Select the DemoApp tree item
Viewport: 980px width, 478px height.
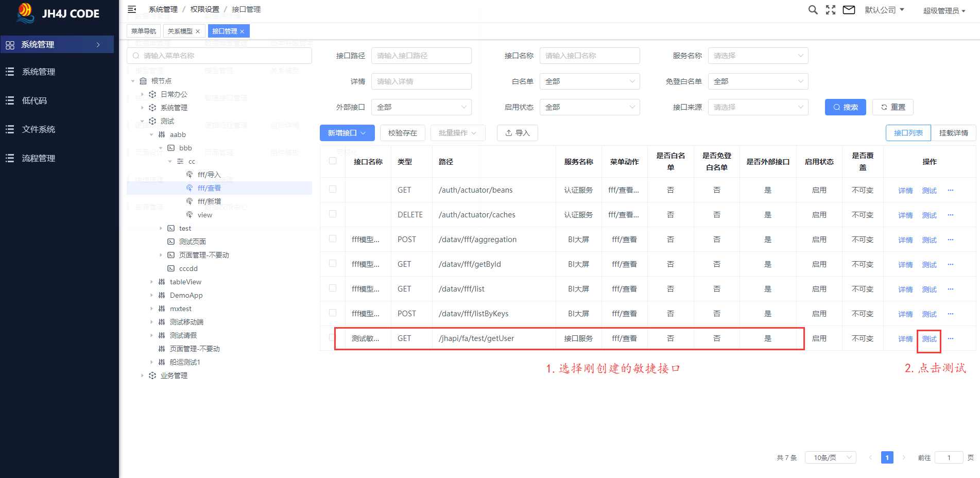pyautogui.click(x=186, y=295)
